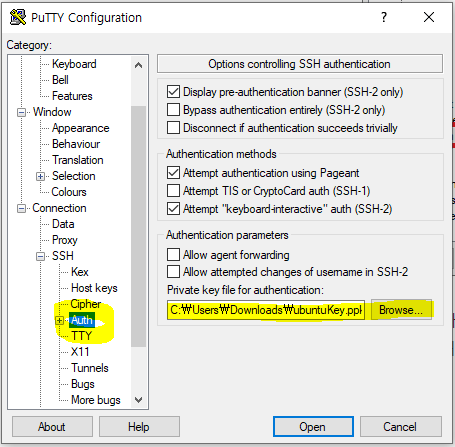Click Browse to choose private key
The height and width of the screenshot is (447, 455).
401,310
